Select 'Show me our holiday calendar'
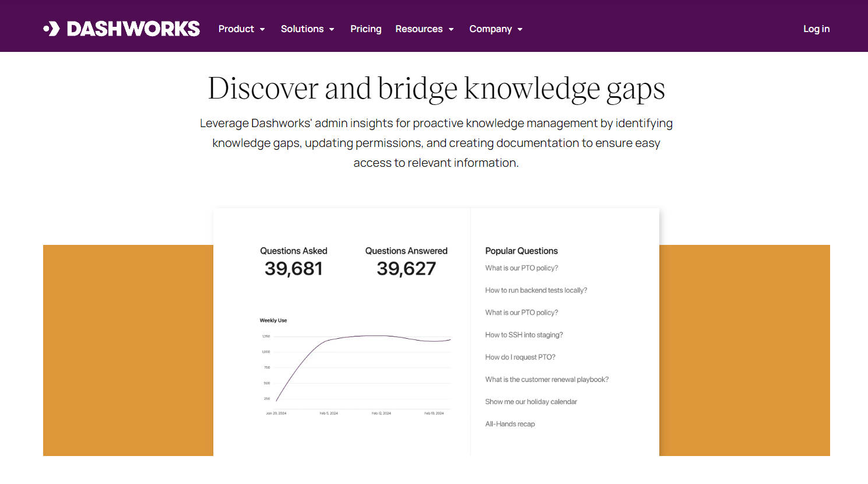Viewport: 868px width, 484px height. 531,402
